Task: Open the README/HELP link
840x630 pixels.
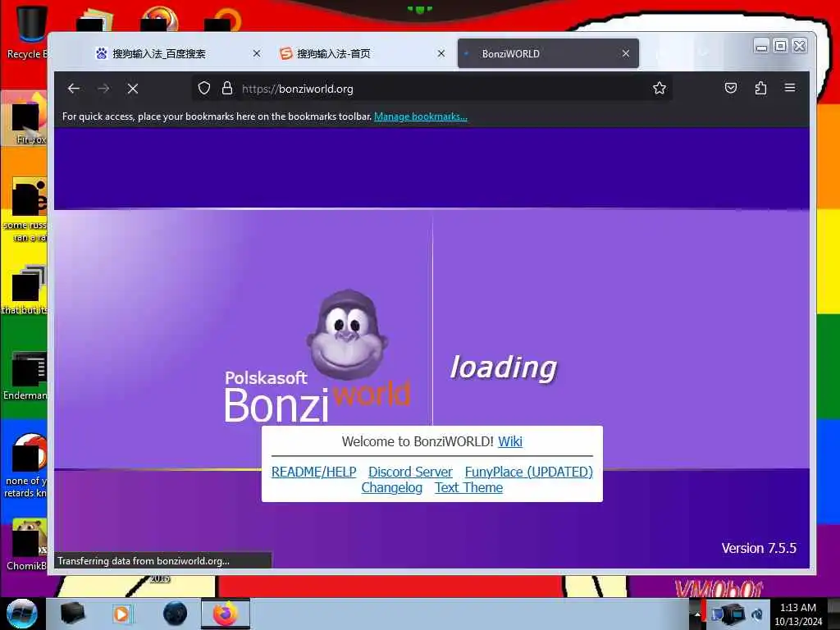Action: click(x=314, y=472)
